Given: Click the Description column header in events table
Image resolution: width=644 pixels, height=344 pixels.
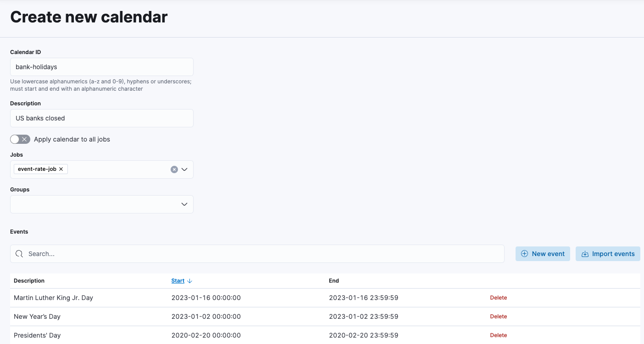Looking at the screenshot, I should coord(29,281).
